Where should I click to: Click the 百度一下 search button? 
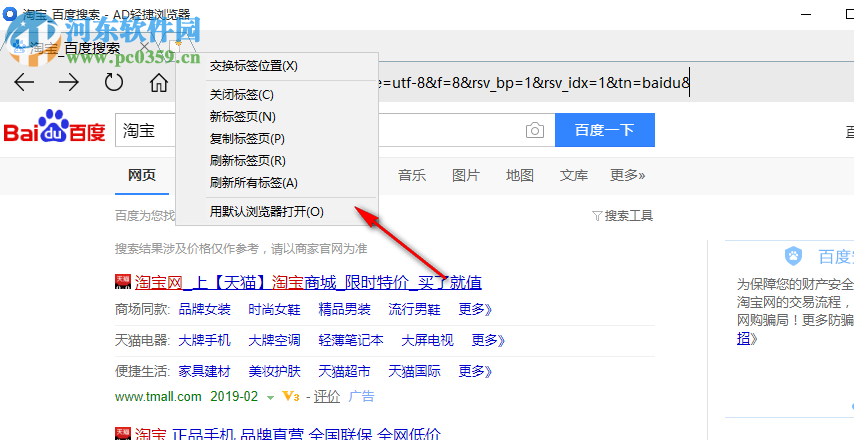605,130
